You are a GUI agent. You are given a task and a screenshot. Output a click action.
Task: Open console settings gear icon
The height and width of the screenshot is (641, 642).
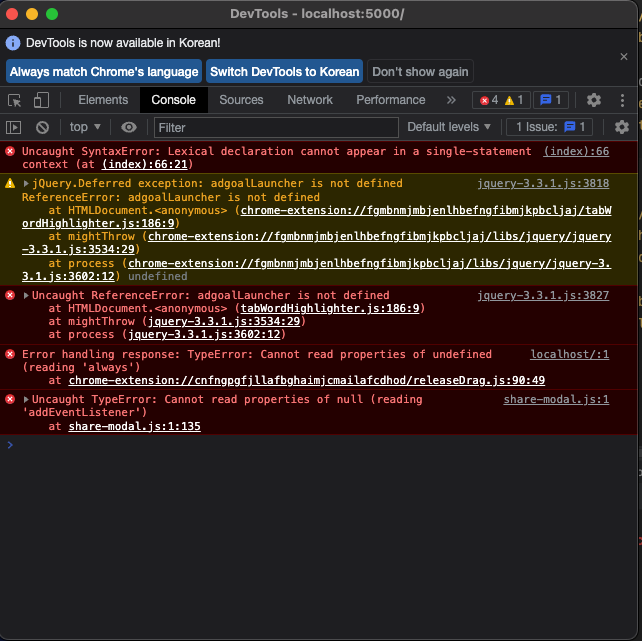(622, 127)
